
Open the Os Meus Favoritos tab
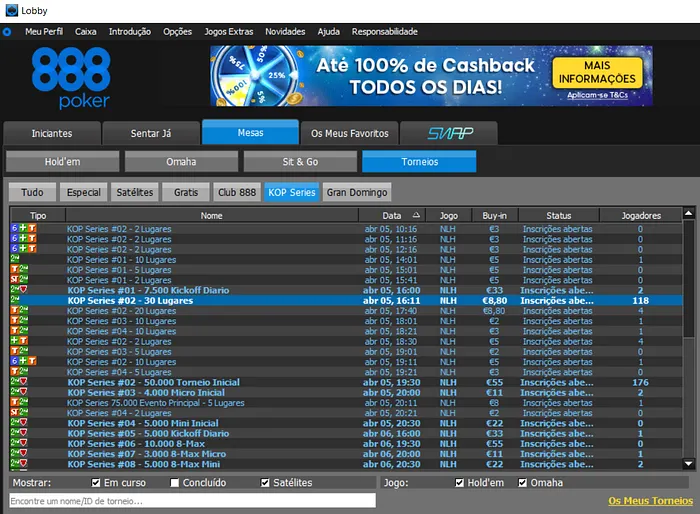(x=350, y=133)
